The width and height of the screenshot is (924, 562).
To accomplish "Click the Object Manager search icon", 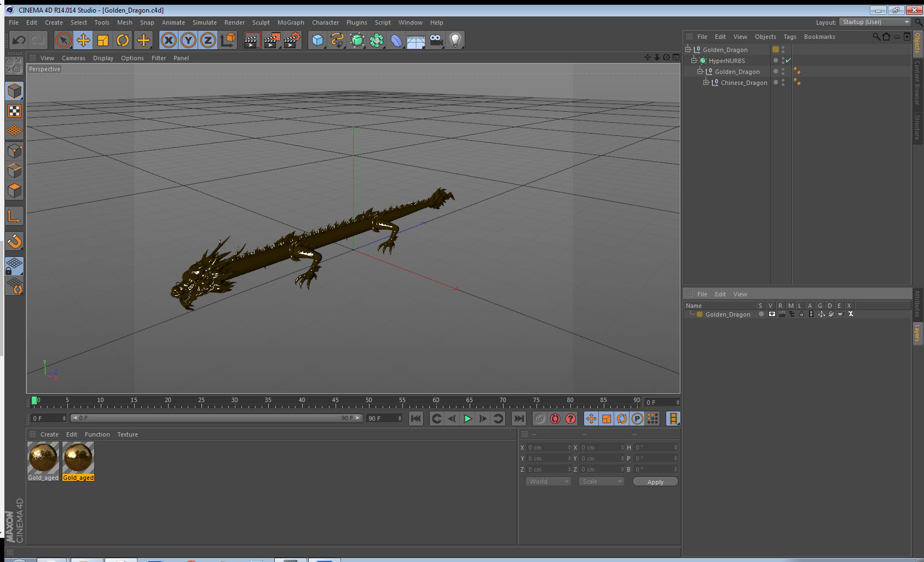I will pyautogui.click(x=876, y=37).
